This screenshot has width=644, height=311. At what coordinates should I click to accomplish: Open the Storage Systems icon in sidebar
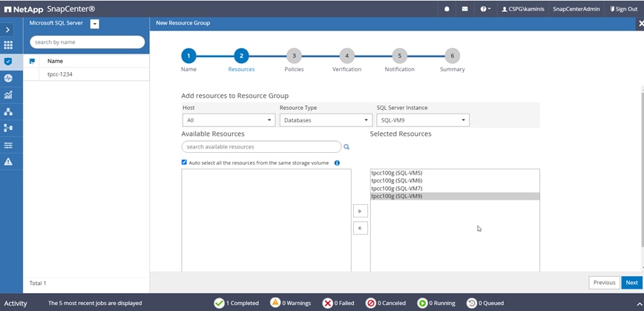tap(8, 128)
